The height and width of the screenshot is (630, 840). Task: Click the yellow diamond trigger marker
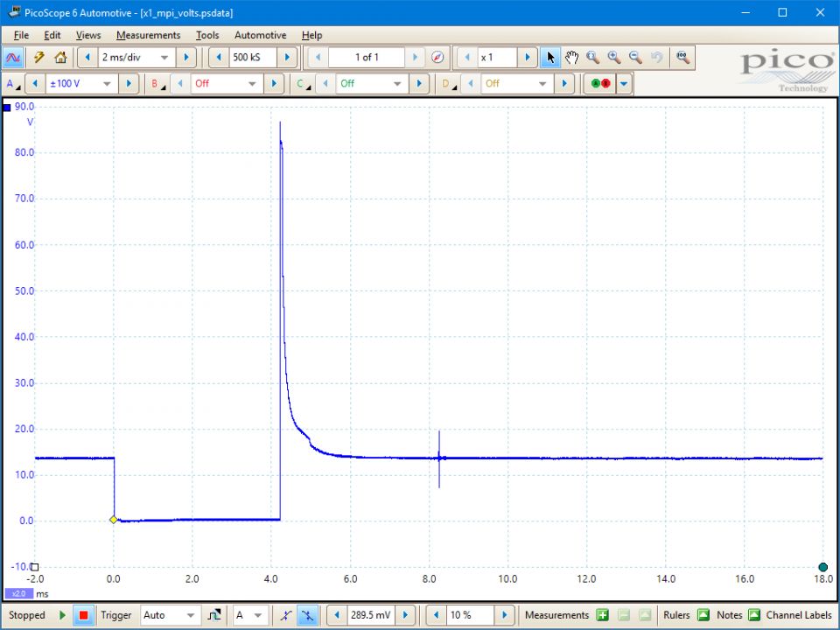click(x=114, y=520)
